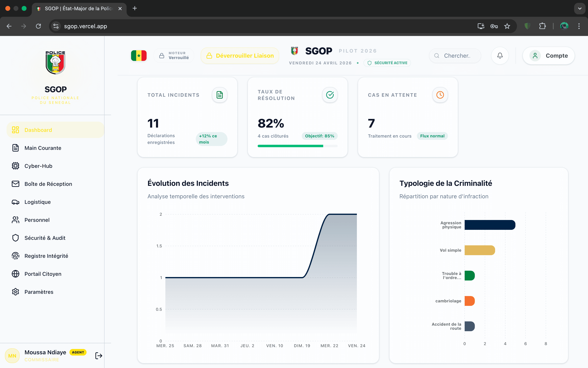Click the green Trouble à l'ordre bar
This screenshot has height=368, width=588.
469,276
